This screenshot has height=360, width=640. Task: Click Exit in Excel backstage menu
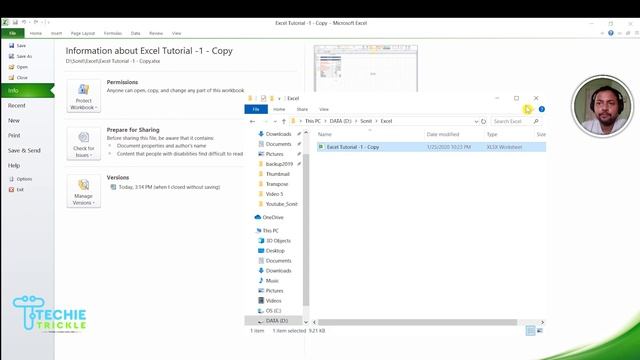coord(16,190)
